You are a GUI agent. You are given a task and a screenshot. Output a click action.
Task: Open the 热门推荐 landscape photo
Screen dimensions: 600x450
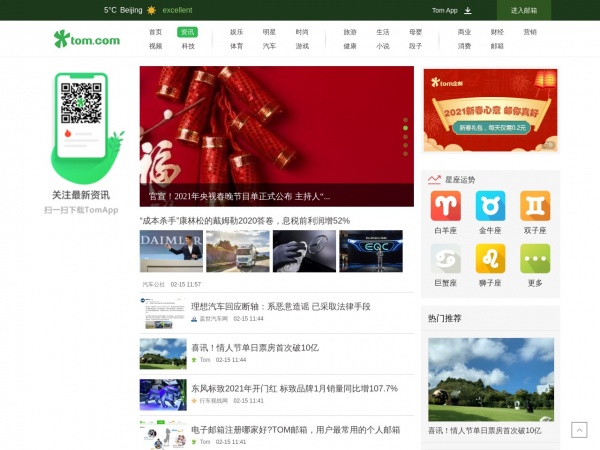(491, 380)
